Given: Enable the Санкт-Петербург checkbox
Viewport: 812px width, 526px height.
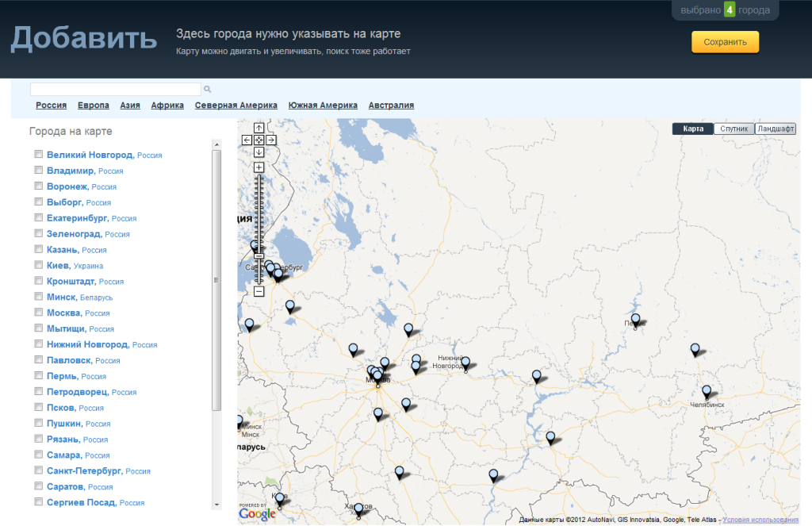Looking at the screenshot, I should (x=38, y=470).
